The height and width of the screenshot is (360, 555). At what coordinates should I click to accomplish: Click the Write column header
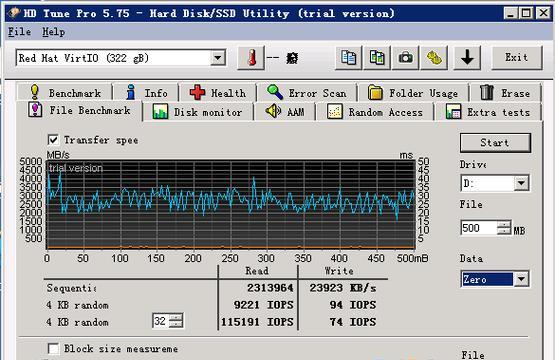[339, 271]
